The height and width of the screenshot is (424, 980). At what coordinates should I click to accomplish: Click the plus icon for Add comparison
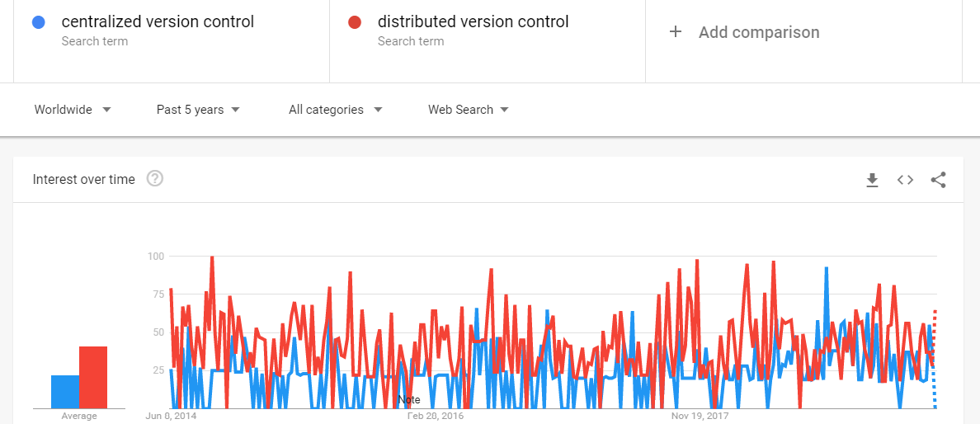[x=675, y=32]
